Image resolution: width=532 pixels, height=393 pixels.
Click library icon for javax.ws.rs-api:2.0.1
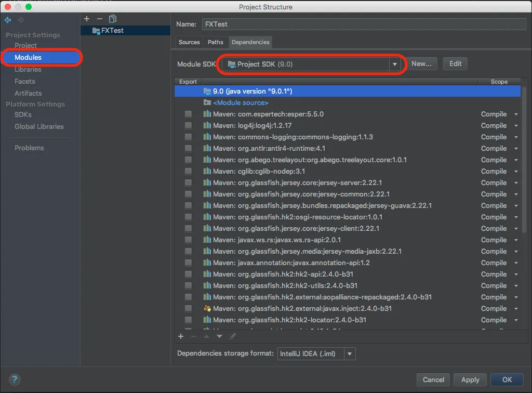[207, 240]
